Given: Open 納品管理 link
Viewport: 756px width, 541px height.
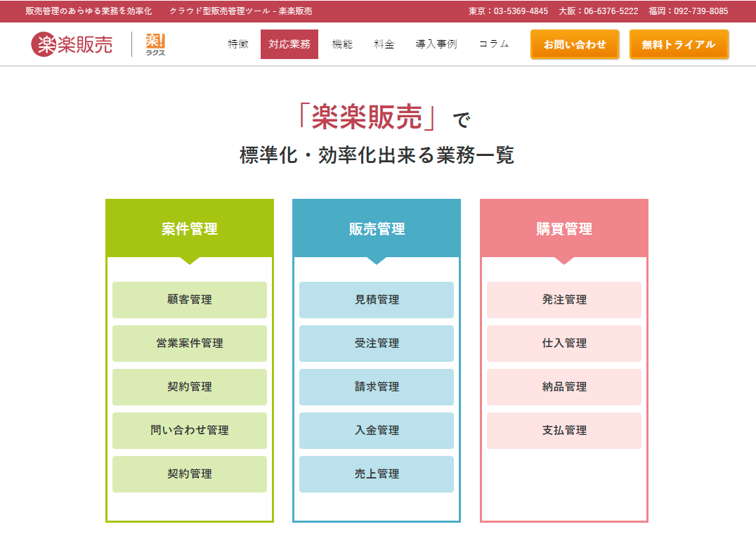Looking at the screenshot, I should tap(564, 387).
